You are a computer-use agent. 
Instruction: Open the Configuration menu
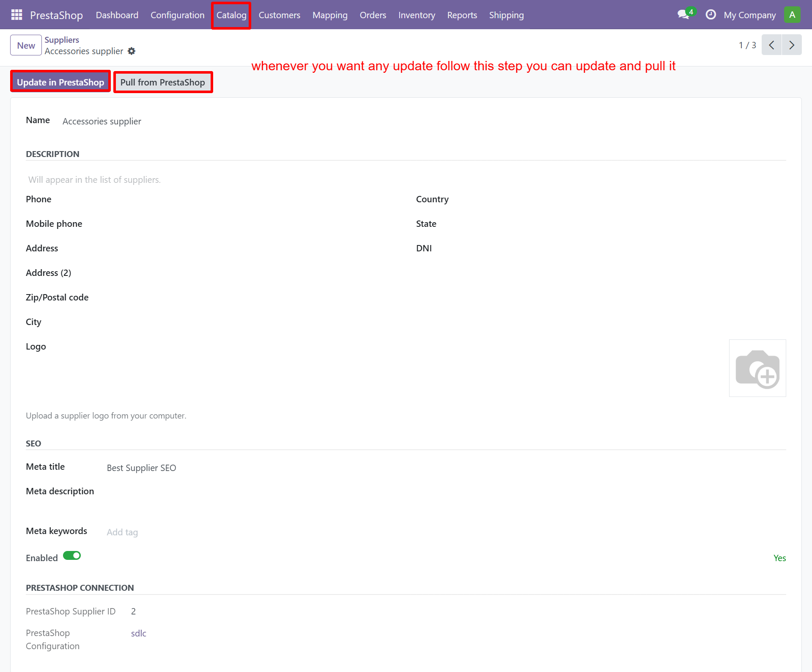177,15
